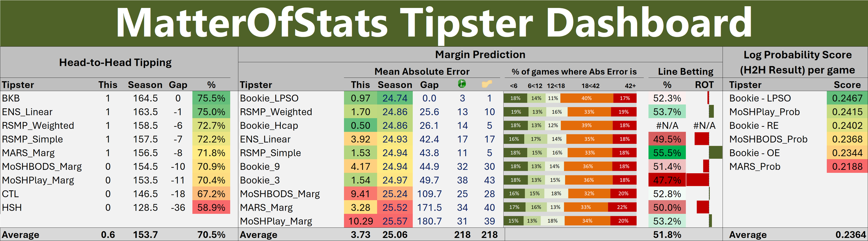Click the HSH 58.9% red cell
The width and height of the screenshot is (868, 241).
(x=211, y=207)
